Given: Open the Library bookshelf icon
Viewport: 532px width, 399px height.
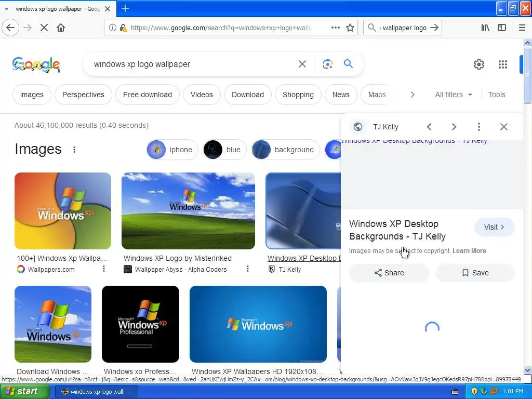Looking at the screenshot, I should 485,28.
